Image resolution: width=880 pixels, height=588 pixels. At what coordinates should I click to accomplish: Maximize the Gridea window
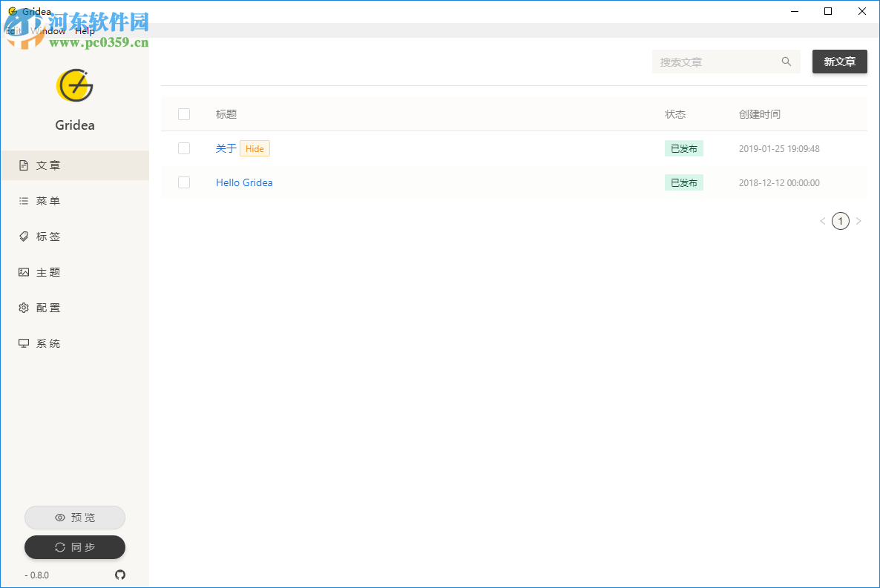[x=828, y=11]
